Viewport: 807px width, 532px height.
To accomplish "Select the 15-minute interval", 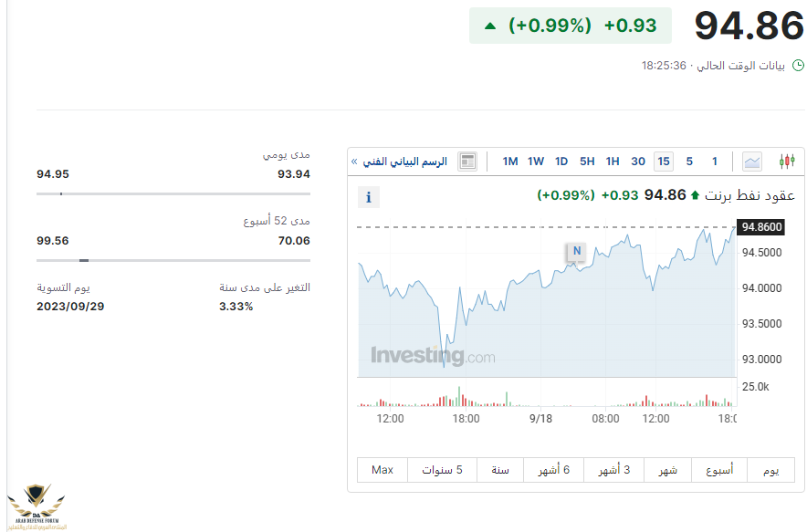I will (664, 162).
